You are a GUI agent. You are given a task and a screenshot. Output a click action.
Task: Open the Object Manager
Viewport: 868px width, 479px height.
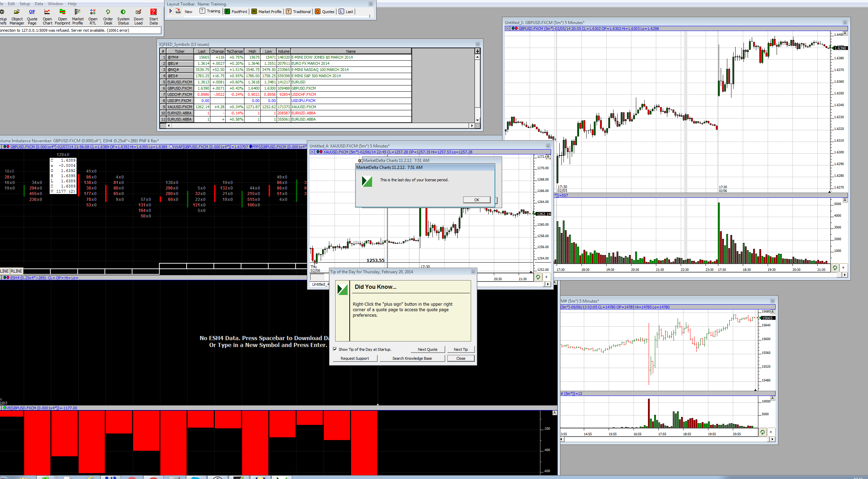(17, 16)
